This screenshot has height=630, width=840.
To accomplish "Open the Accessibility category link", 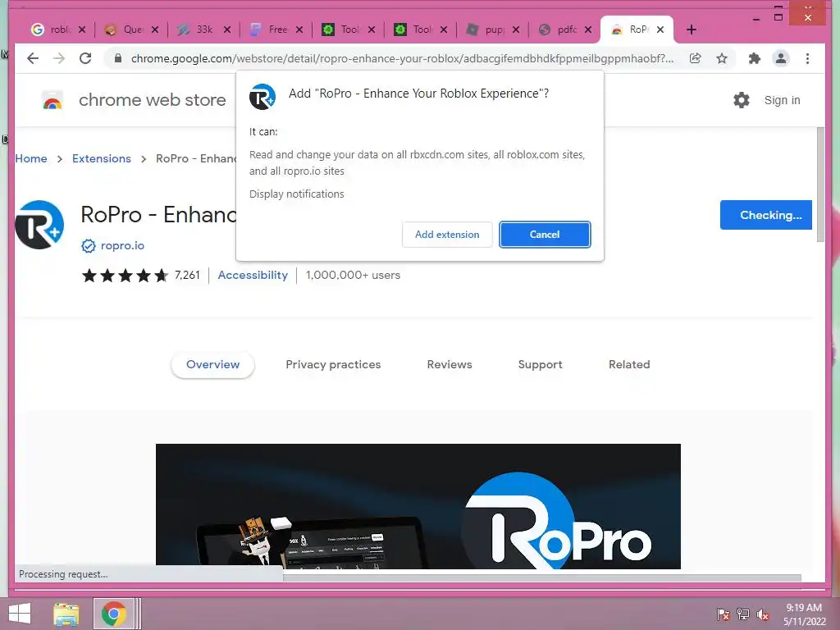I will coord(253,276).
